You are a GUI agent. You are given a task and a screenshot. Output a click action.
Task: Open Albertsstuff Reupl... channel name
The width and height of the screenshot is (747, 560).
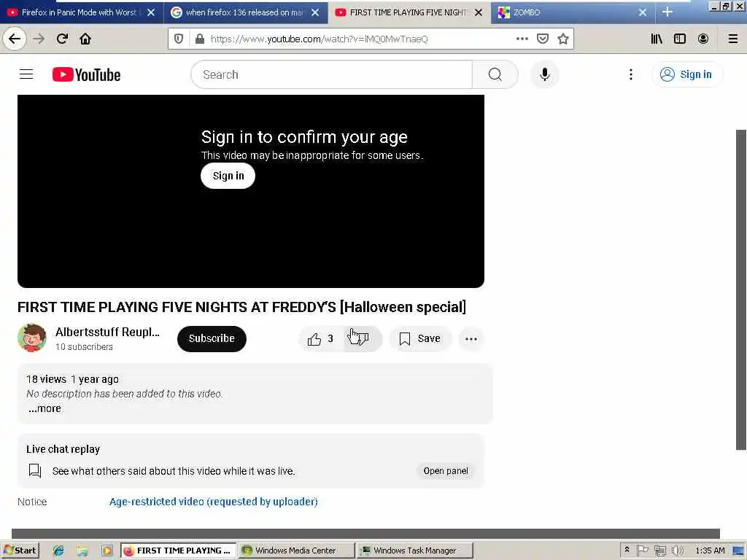107,332
